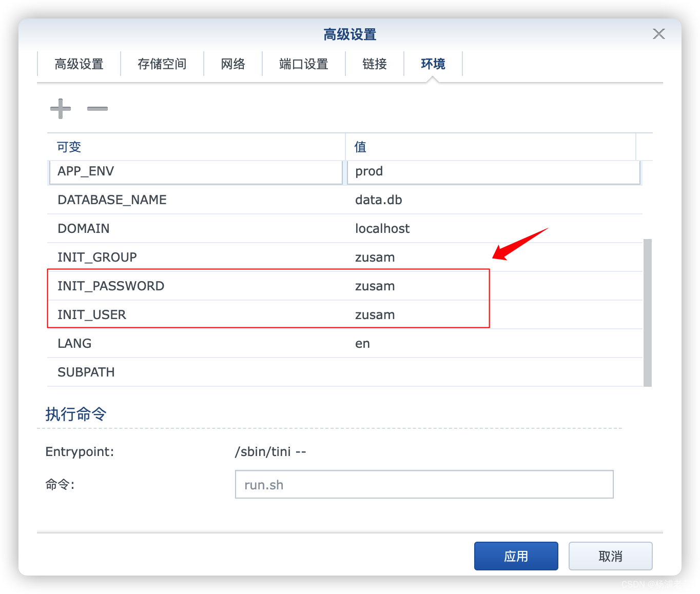
Task: Select the 端口设置 tab
Action: click(304, 64)
